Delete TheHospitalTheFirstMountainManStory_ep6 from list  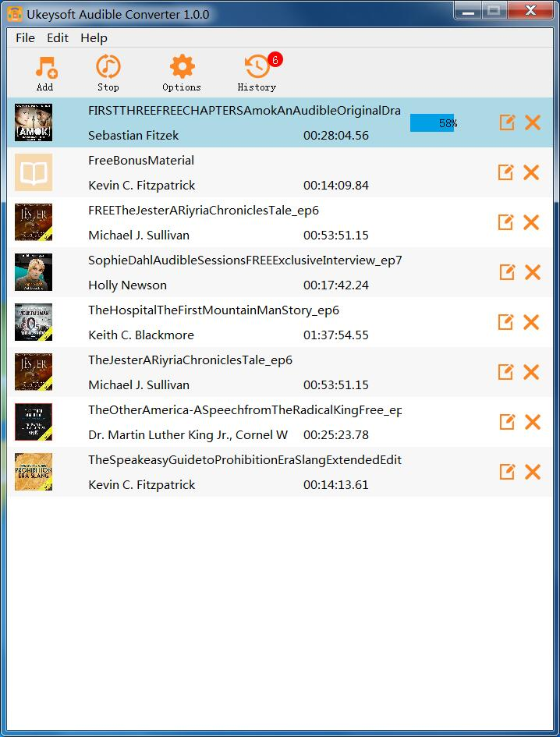(x=533, y=322)
